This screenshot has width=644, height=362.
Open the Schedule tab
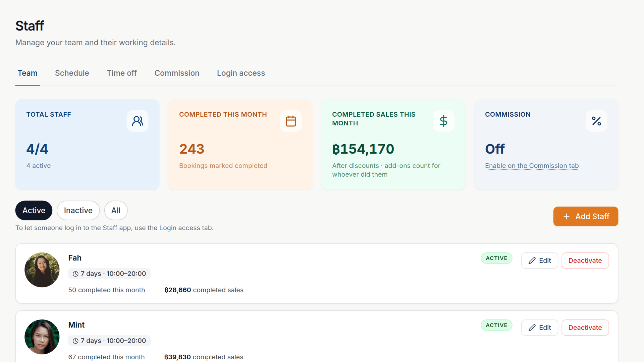point(72,73)
